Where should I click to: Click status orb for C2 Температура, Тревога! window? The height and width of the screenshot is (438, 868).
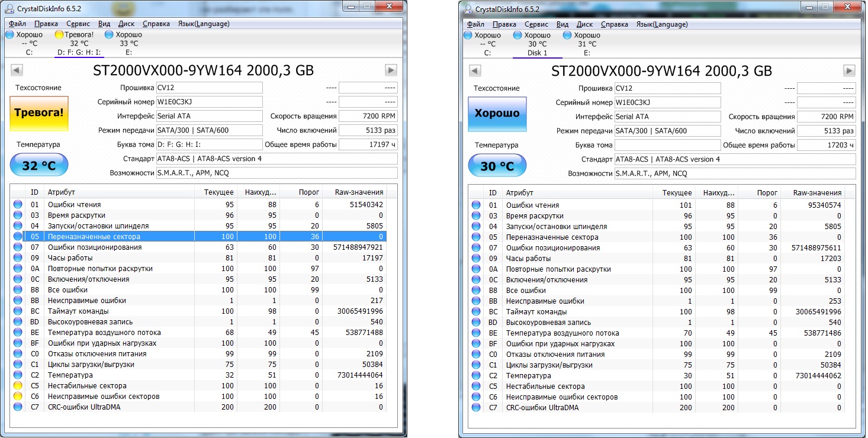pos(18,375)
